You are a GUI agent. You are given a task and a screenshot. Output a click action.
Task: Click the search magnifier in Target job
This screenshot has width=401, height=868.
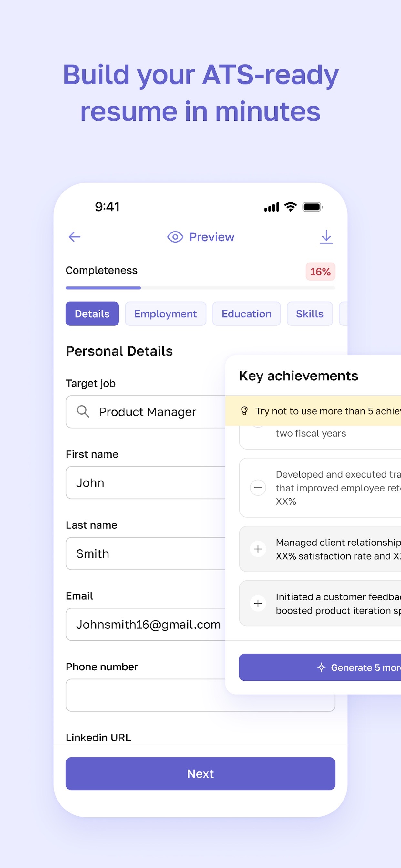tap(83, 411)
